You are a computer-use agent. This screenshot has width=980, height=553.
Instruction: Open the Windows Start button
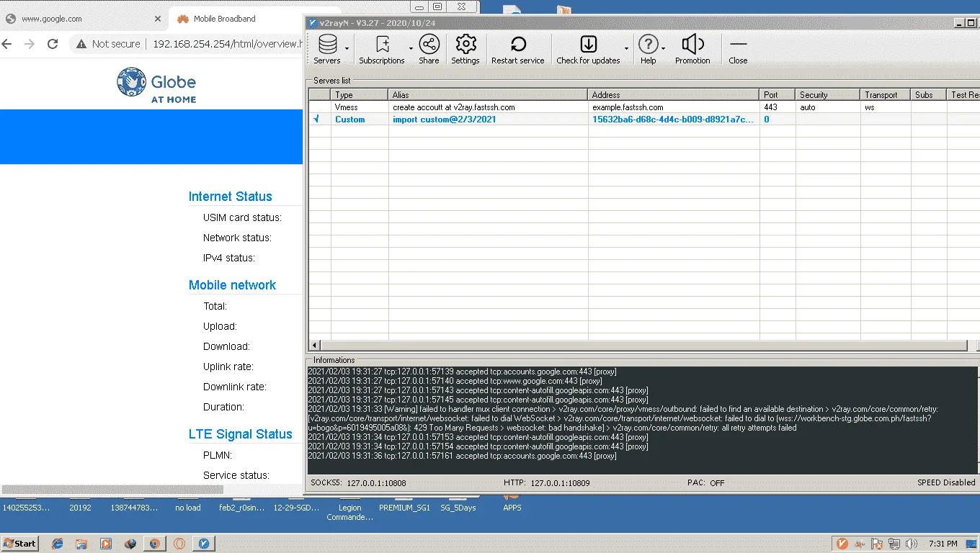[19, 544]
